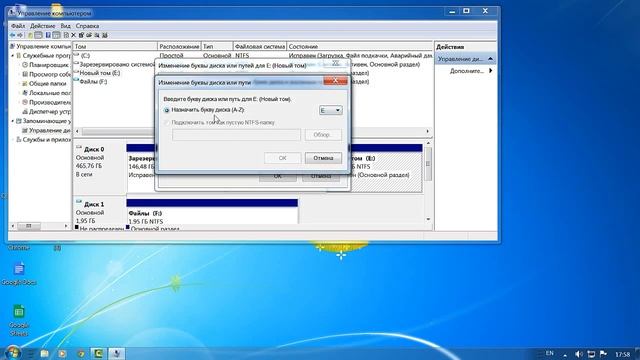Screen dimensions: 640x360
Task: Open the Файл menu
Action: pos(18,26)
